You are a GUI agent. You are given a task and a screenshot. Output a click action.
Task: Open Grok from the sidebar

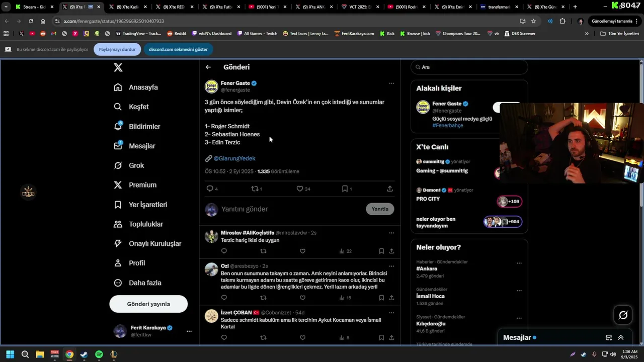coord(129,165)
